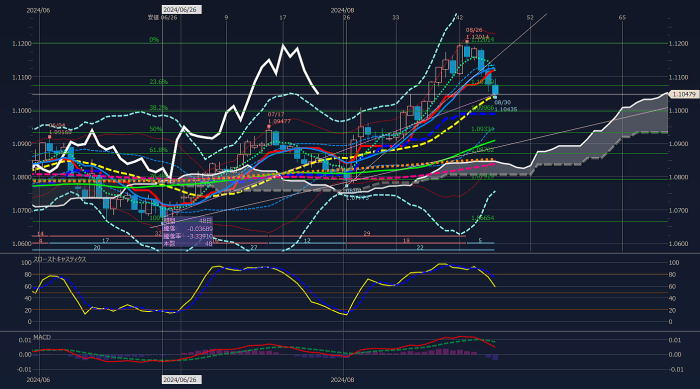Click the 07/17 high label 1.09477
This screenshot has width=700, height=389.
pyautogui.click(x=279, y=118)
